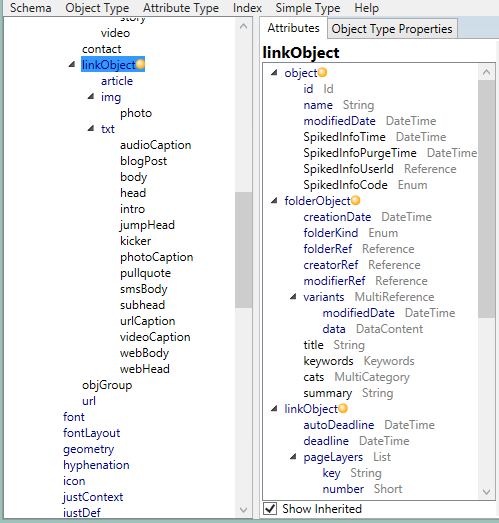Click orange marker icon beside selected linkObject
The height and width of the screenshot is (523, 499).
[140, 64]
